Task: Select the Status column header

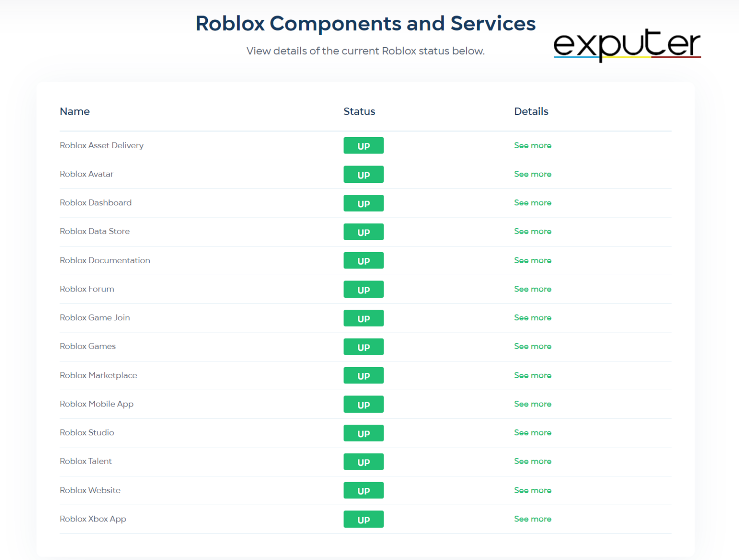Action: [359, 111]
